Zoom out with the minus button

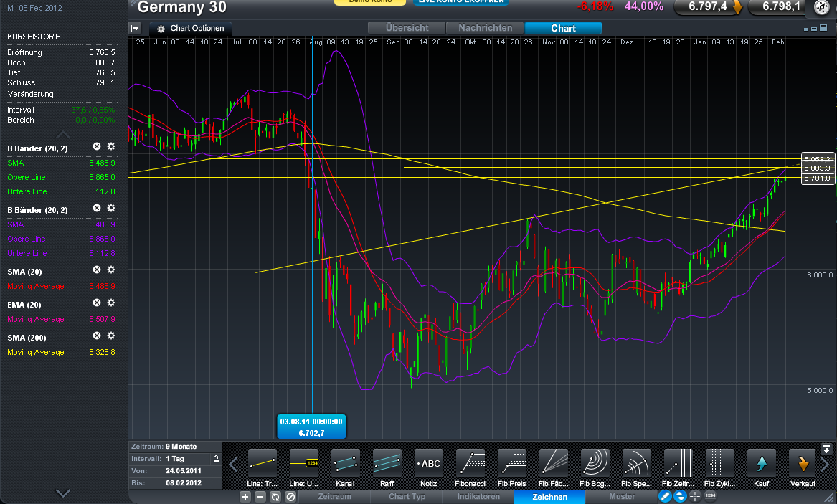click(260, 497)
